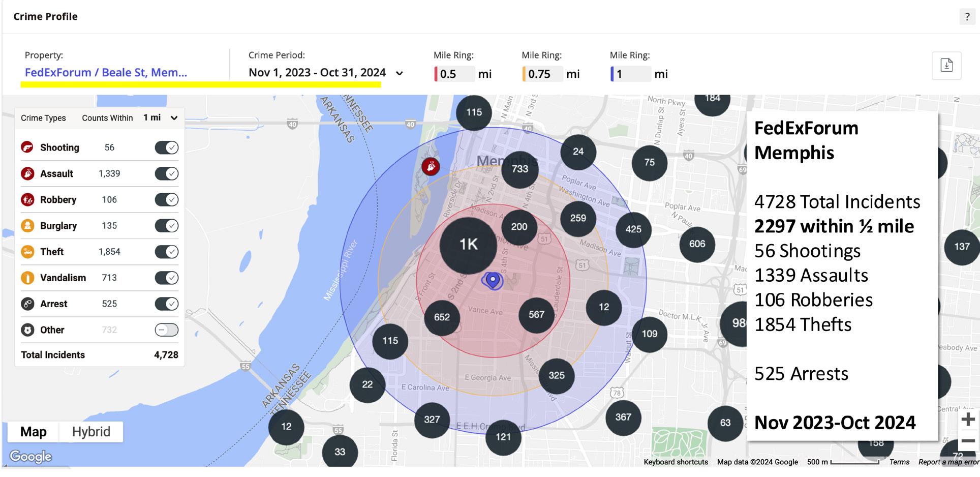The height and width of the screenshot is (477, 980).
Task: Open the 259 incident cluster
Action: pyautogui.click(x=578, y=218)
